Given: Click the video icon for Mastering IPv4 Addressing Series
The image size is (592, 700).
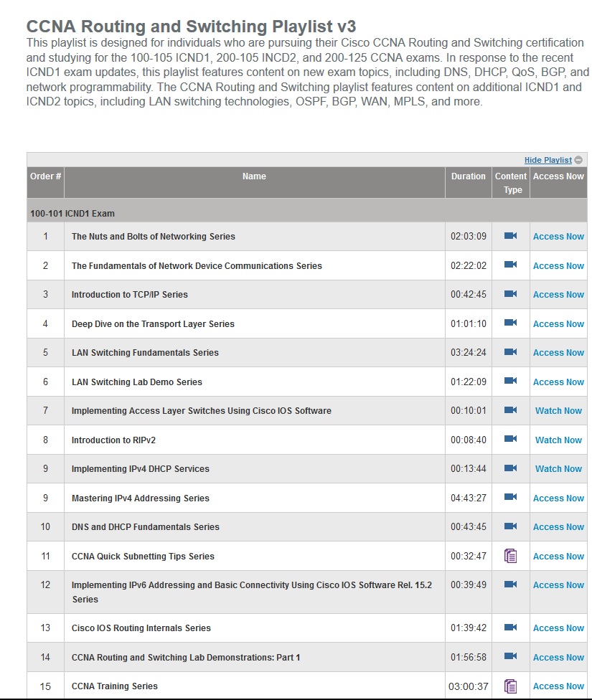Looking at the screenshot, I should 511,498.
